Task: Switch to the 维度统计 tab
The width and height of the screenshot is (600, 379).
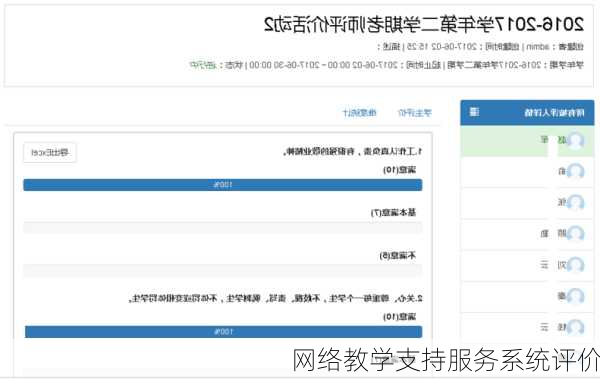Action: 359,113
